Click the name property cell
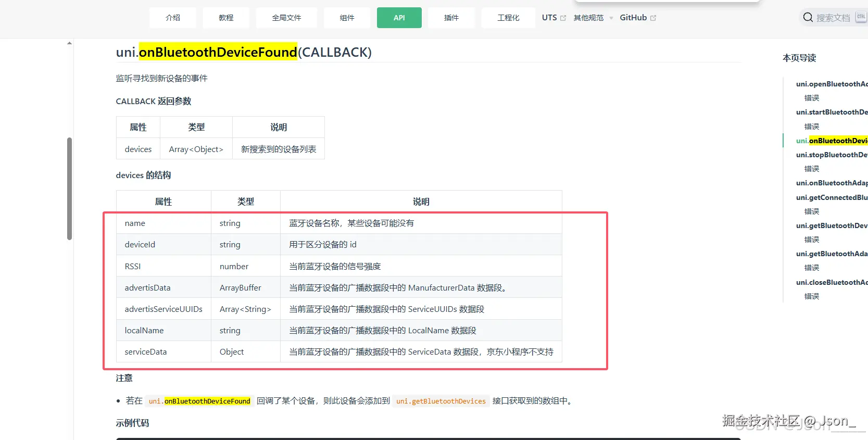Screen dimensions: 868x440 click(163, 223)
